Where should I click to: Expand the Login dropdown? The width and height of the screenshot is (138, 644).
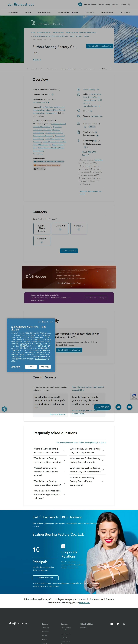[123, 5]
